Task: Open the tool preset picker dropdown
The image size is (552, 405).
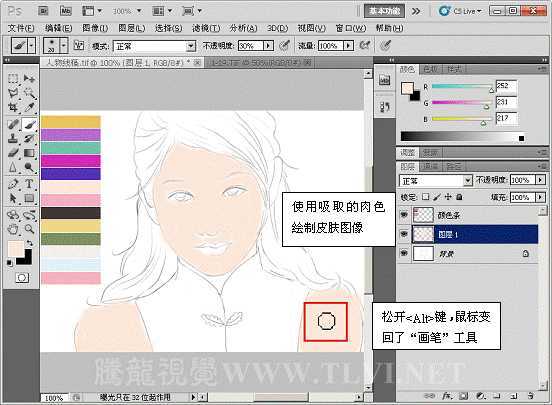Action: [32, 45]
